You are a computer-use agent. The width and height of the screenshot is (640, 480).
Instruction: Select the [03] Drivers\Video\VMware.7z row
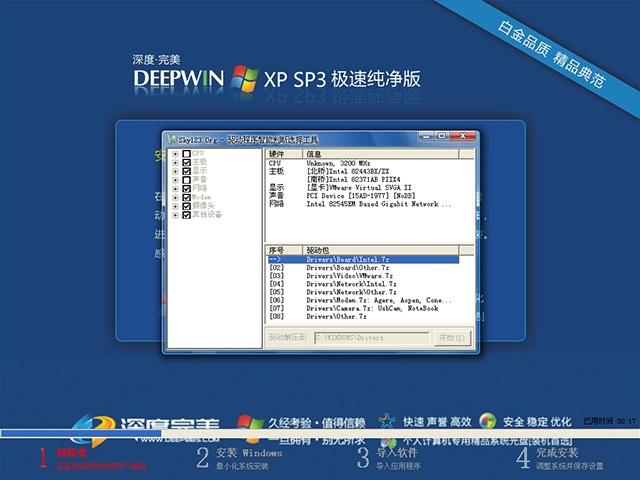[x=363, y=276]
